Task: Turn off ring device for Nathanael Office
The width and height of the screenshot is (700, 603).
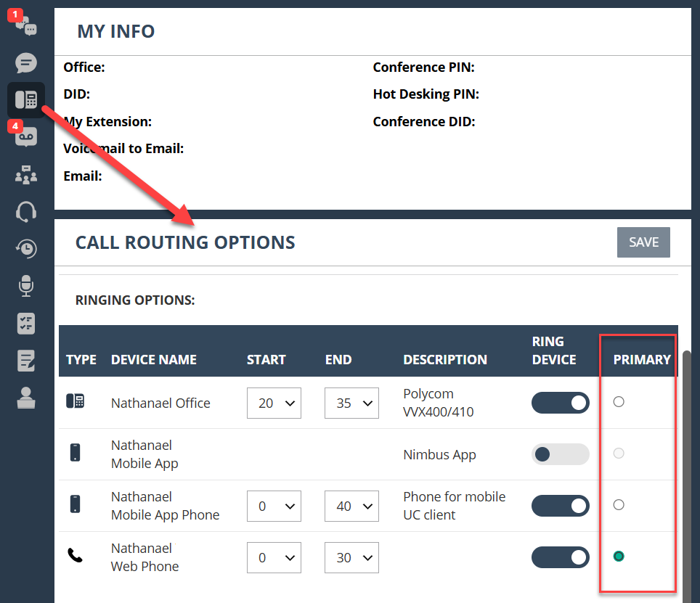Action: coord(560,403)
